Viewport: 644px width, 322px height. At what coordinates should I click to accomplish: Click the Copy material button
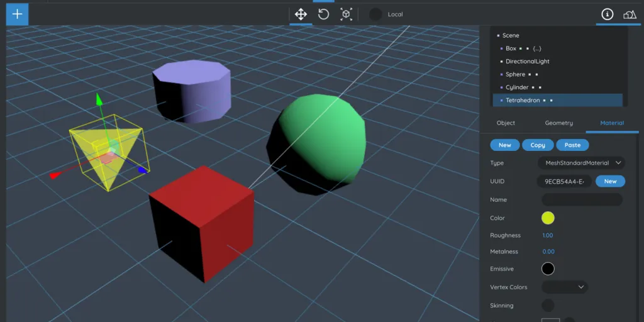(538, 145)
